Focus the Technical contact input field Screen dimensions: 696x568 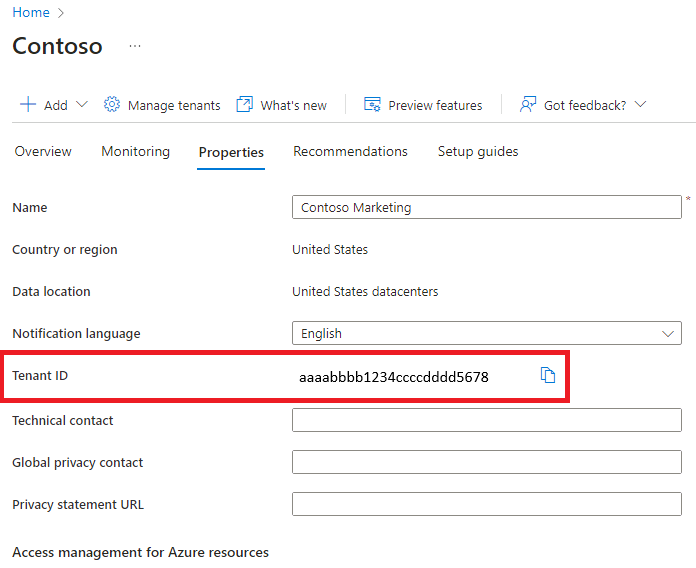486,421
